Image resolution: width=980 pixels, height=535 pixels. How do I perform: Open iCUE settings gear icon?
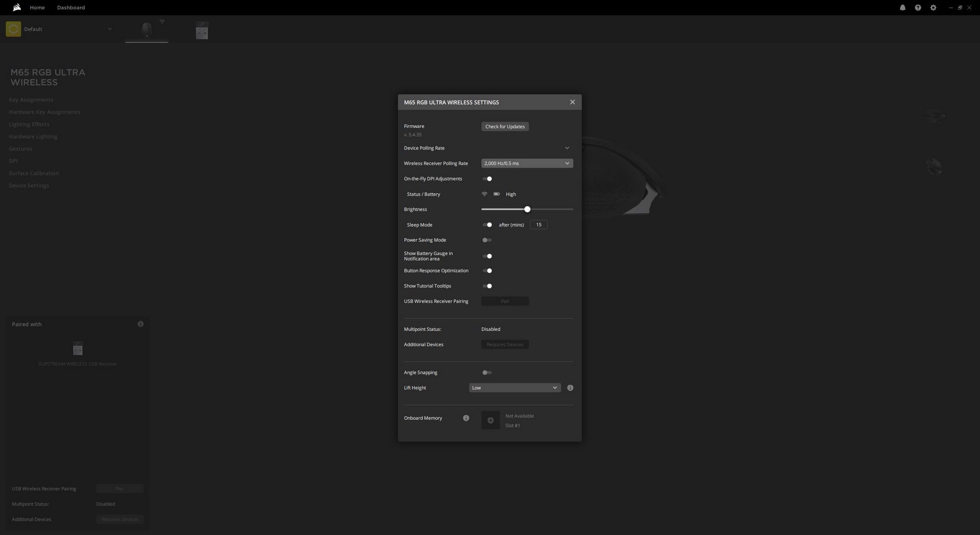coord(933,8)
